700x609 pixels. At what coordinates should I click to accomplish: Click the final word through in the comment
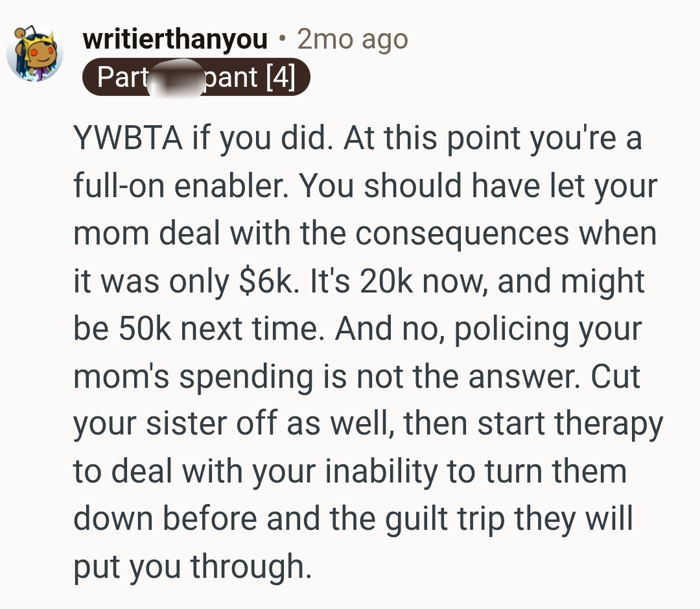[x=251, y=567]
